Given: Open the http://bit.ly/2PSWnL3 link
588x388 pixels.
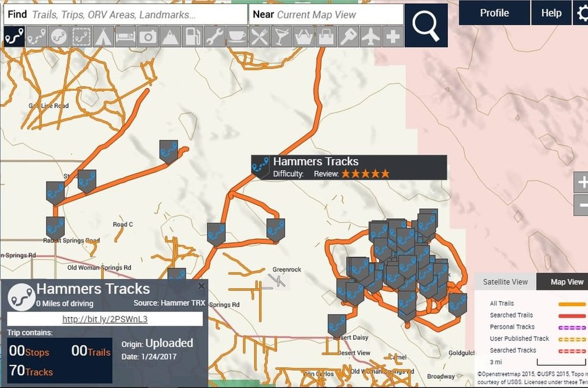Looking at the screenshot, I should tap(105, 319).
